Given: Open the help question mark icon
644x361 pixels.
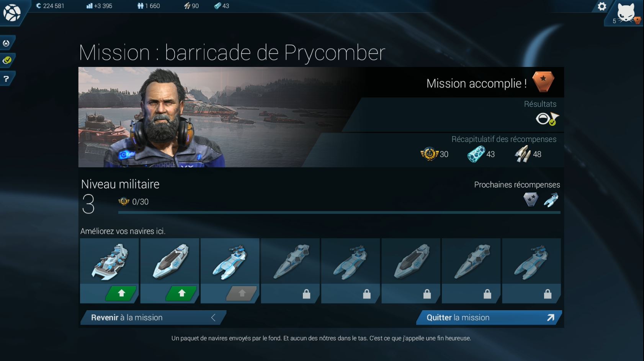Looking at the screenshot, I should (6, 79).
